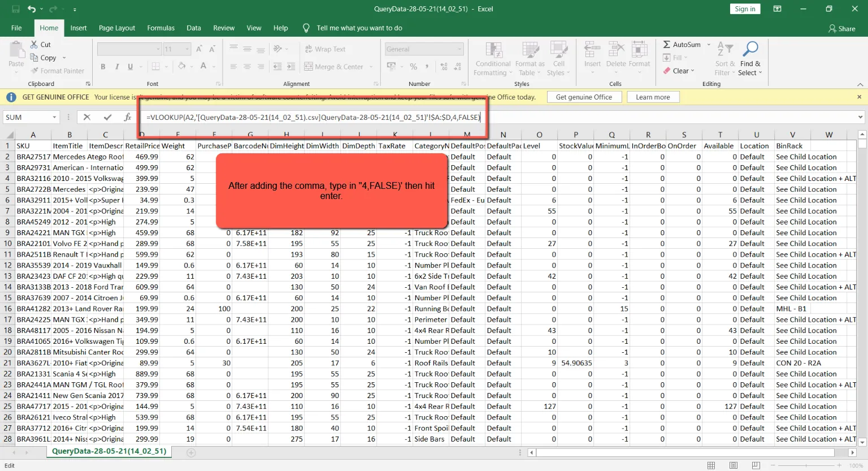Switch to Formulas tab
This screenshot has height=471, width=868.
[x=161, y=28]
